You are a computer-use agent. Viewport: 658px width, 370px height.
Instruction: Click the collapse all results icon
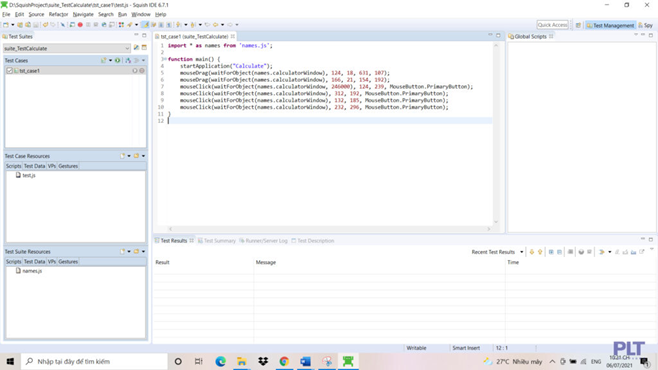[x=559, y=252]
